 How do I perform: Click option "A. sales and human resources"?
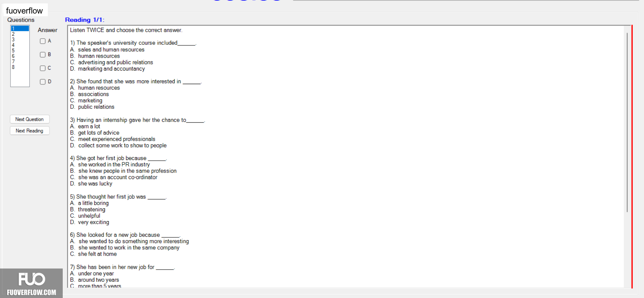107,50
